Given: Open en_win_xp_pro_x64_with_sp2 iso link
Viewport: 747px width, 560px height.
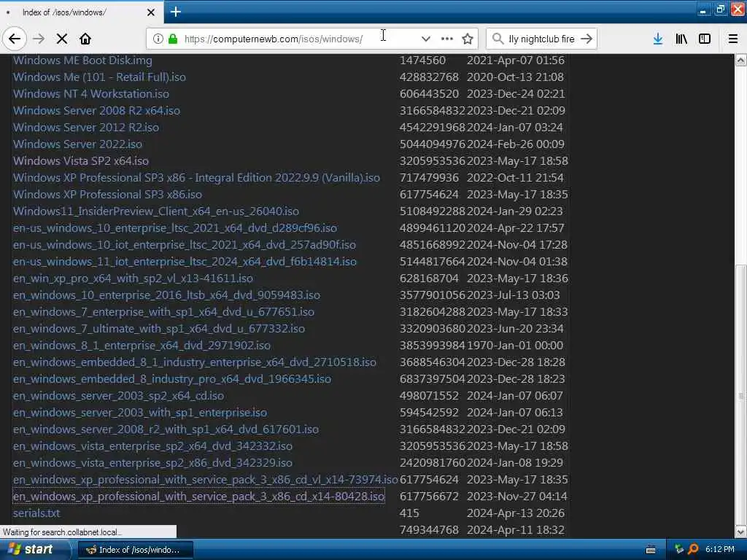Looking at the screenshot, I should [133, 278].
